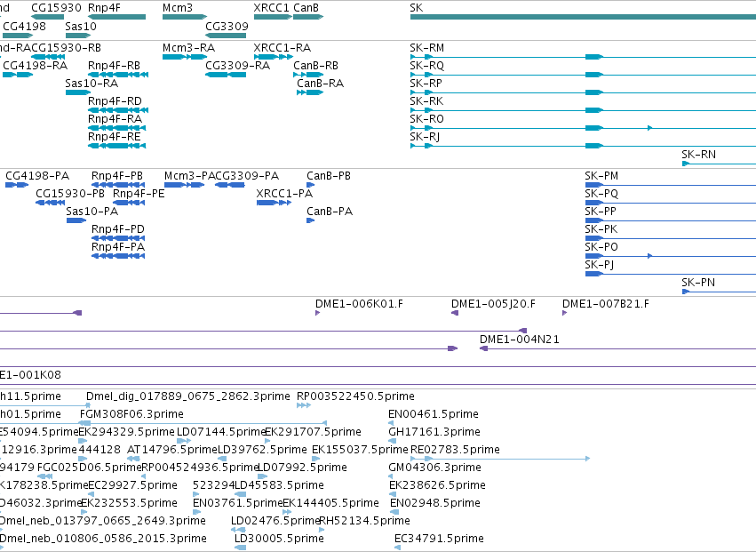
Task: Click the RH52134.5prime EST label
Action: (x=364, y=522)
